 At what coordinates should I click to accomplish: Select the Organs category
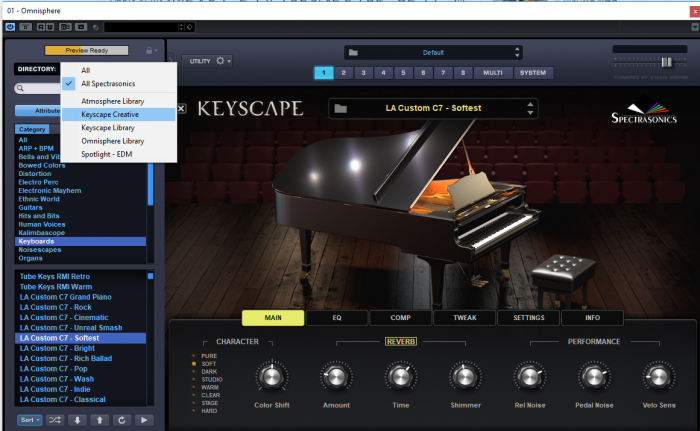tap(80, 258)
